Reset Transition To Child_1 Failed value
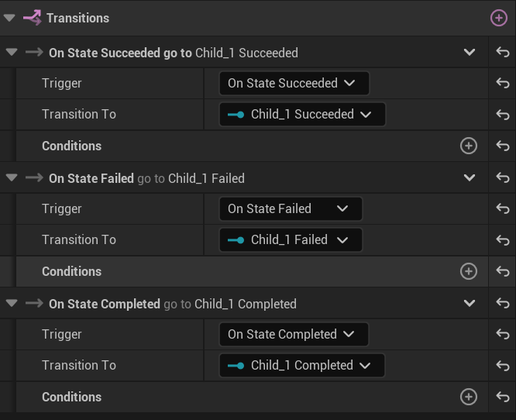 [503, 239]
